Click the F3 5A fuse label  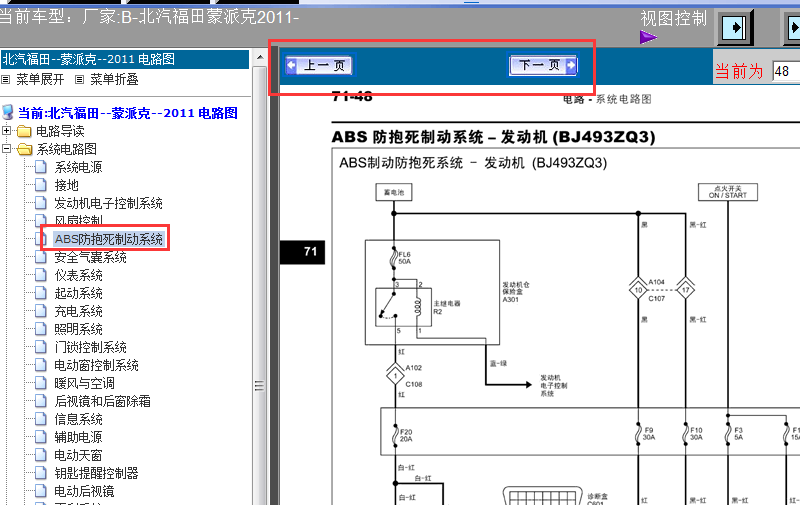pos(738,434)
